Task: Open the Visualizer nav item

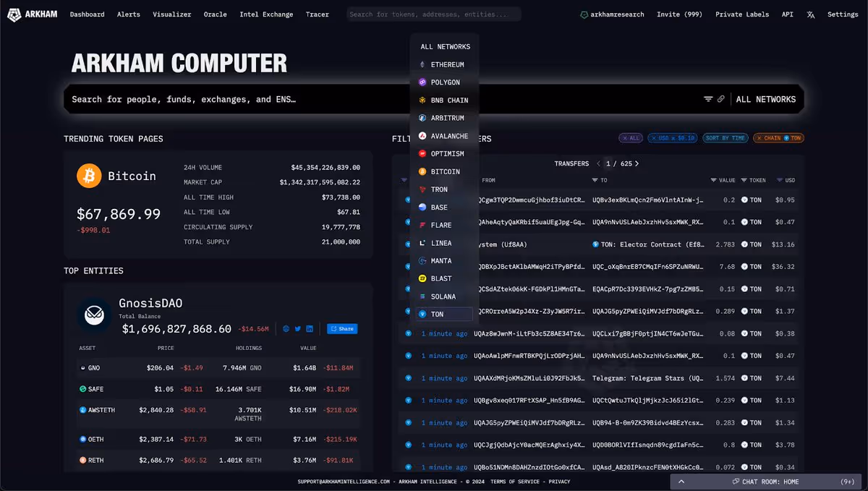Action: tap(172, 14)
